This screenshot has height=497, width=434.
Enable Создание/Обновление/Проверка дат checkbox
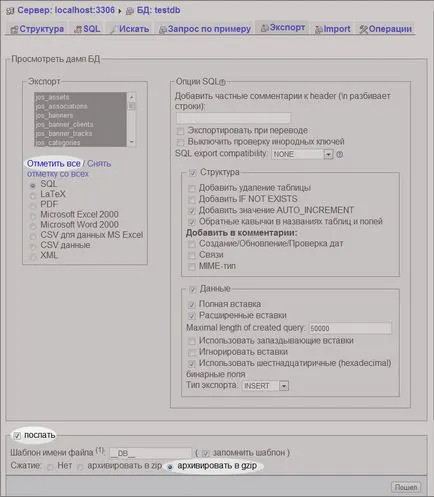[x=192, y=245]
